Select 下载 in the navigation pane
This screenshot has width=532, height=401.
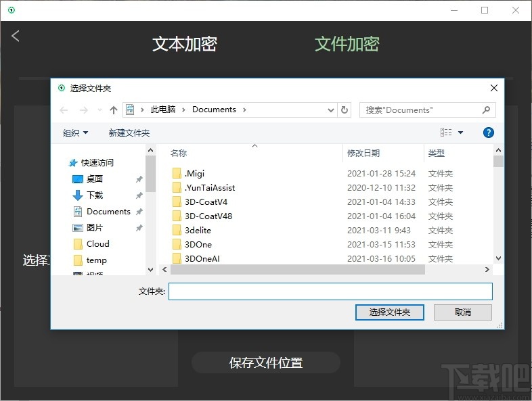[87, 195]
